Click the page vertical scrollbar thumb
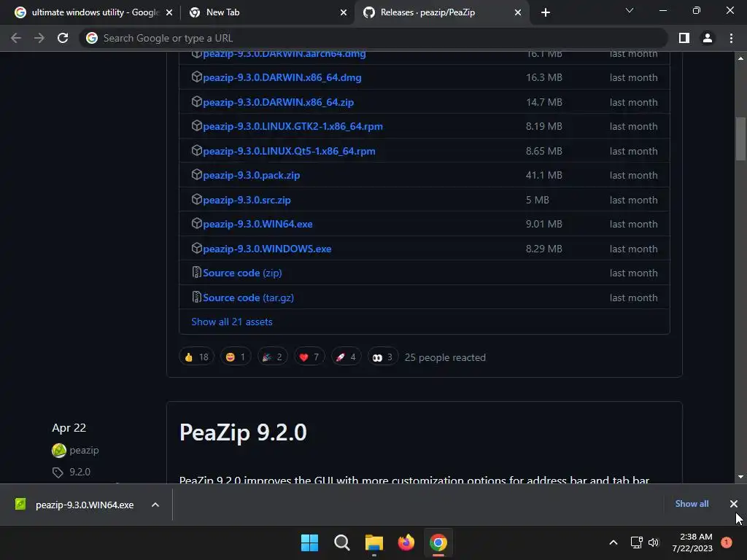747x560 pixels. click(741, 139)
